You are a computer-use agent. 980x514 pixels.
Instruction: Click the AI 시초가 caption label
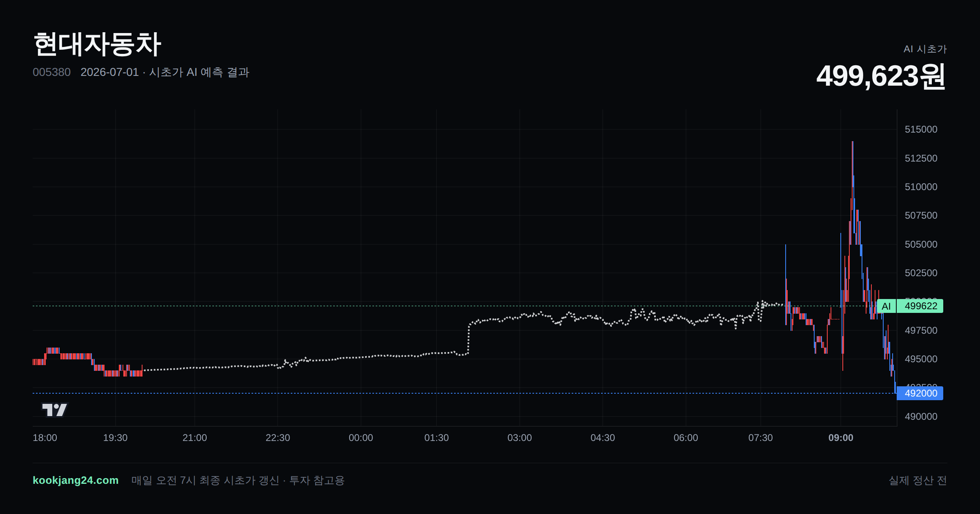[x=925, y=49]
